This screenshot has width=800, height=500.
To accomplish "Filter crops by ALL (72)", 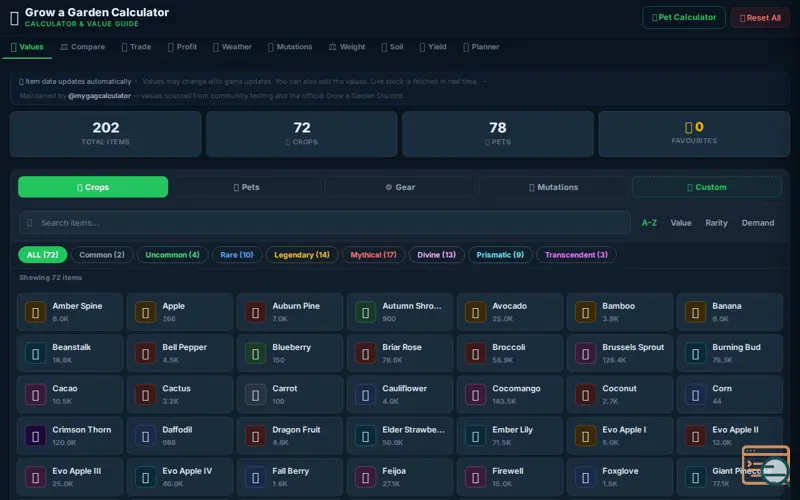I will 42,255.
